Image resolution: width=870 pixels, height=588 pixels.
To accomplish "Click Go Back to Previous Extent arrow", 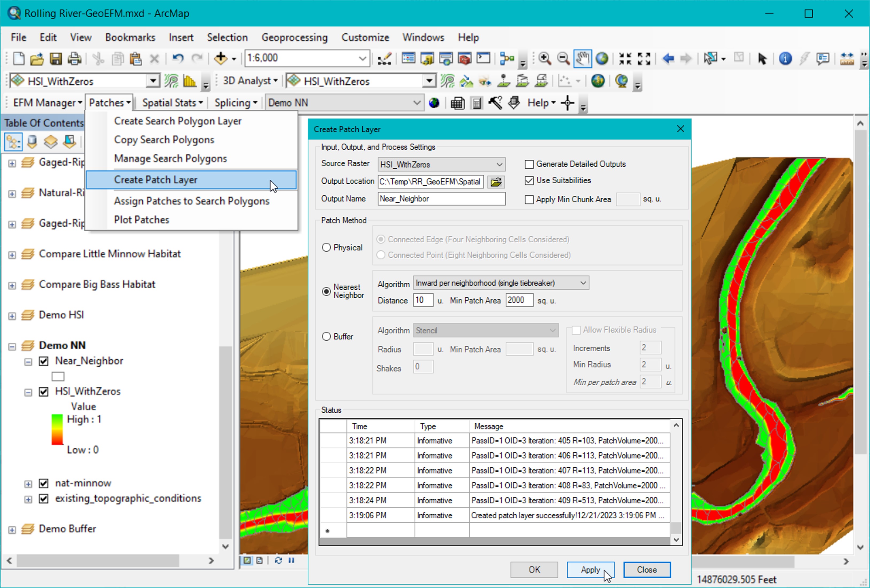I will pyautogui.click(x=668, y=58).
